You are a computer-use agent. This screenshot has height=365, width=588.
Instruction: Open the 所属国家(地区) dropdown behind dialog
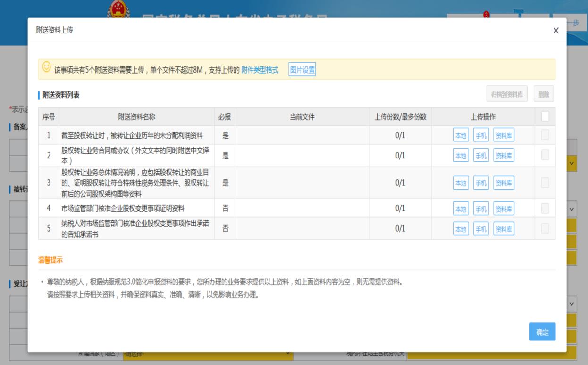click(x=208, y=353)
